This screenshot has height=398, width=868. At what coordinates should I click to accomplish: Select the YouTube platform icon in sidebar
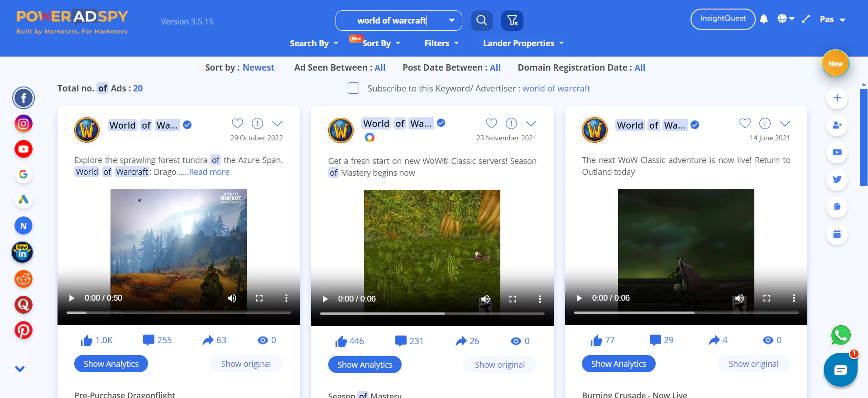click(x=24, y=149)
